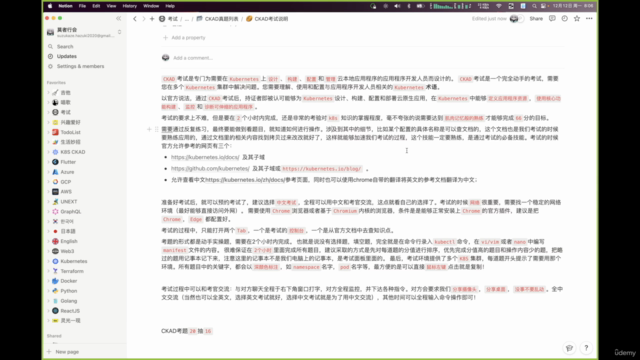This screenshot has width=640, height=360.
Task: Open the github.com/kubernetes link
Action: (210, 169)
